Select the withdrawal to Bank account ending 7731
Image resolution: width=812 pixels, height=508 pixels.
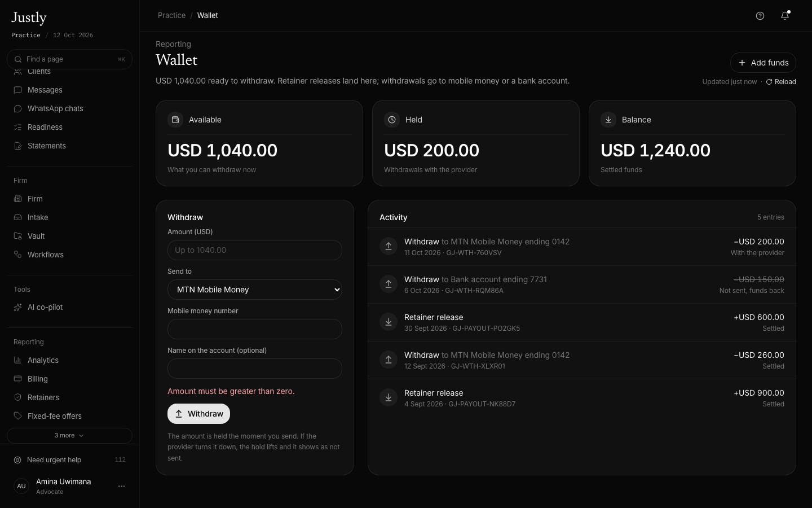point(582,284)
